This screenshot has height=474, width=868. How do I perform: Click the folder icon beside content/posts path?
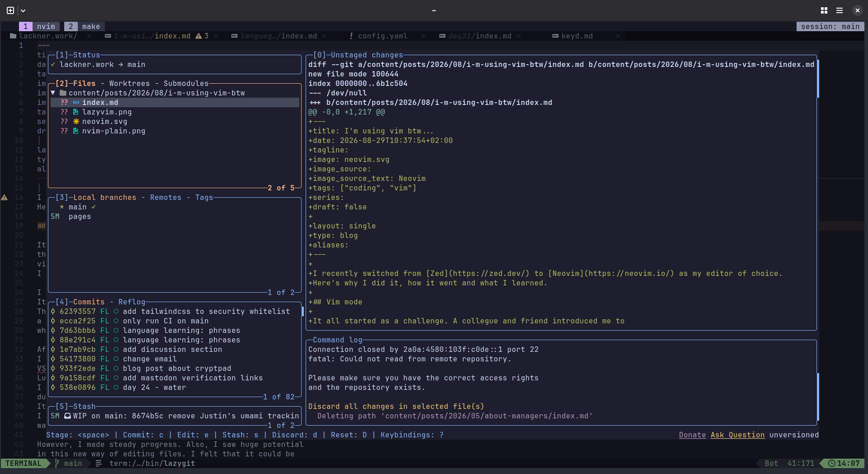63,93
